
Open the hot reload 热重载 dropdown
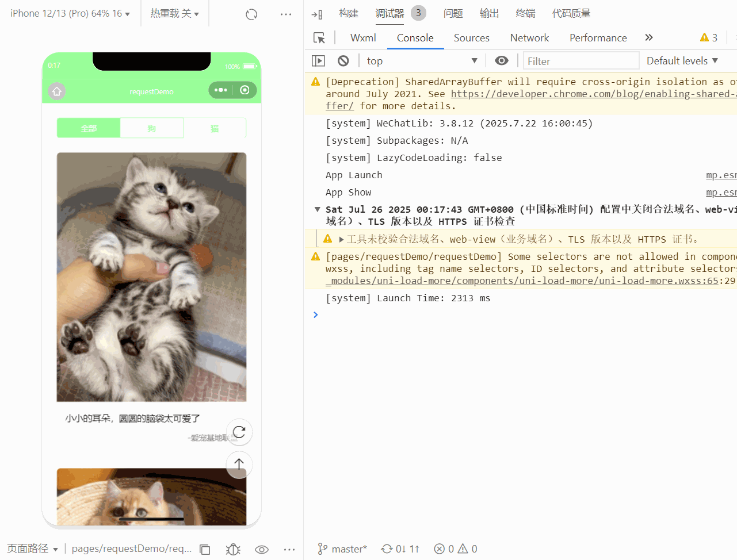[x=174, y=13]
